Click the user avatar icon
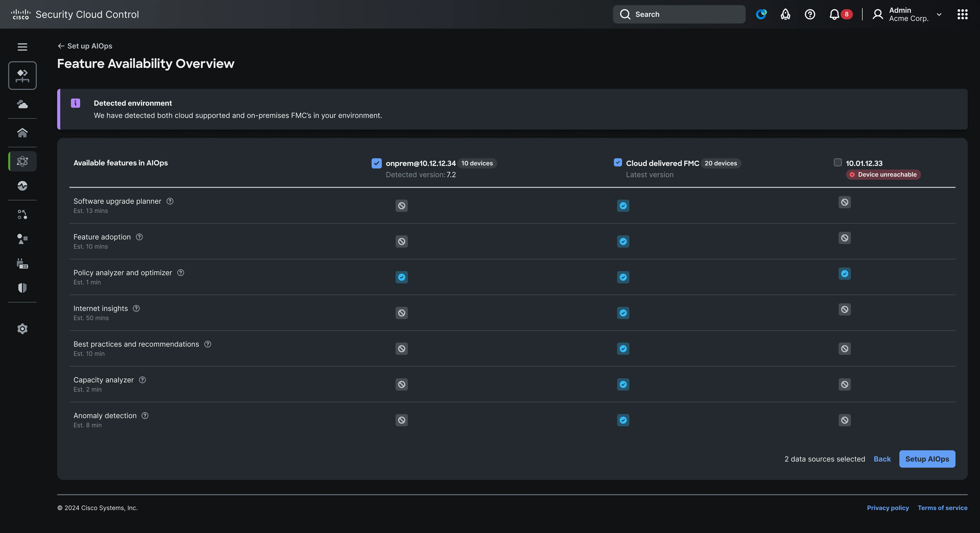 (x=878, y=15)
